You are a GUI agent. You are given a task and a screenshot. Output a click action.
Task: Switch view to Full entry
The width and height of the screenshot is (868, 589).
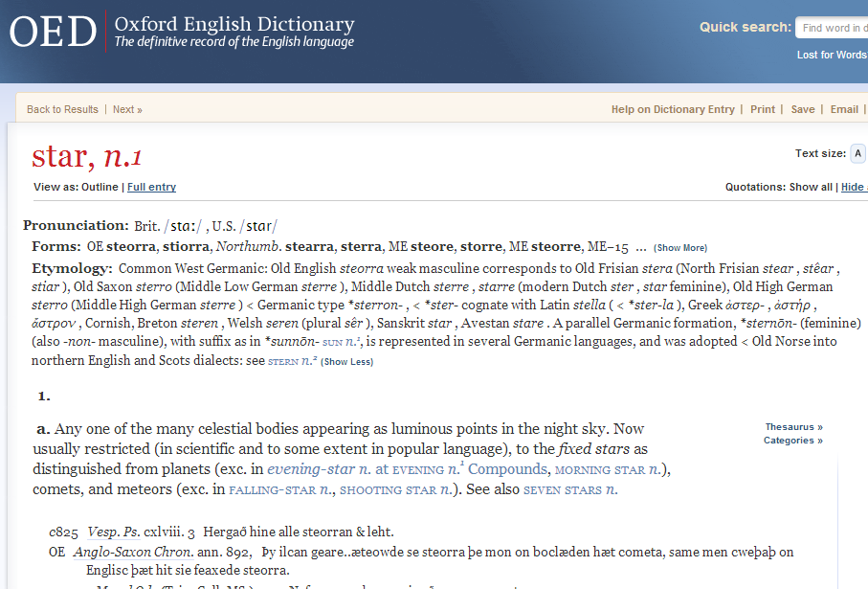(x=151, y=188)
